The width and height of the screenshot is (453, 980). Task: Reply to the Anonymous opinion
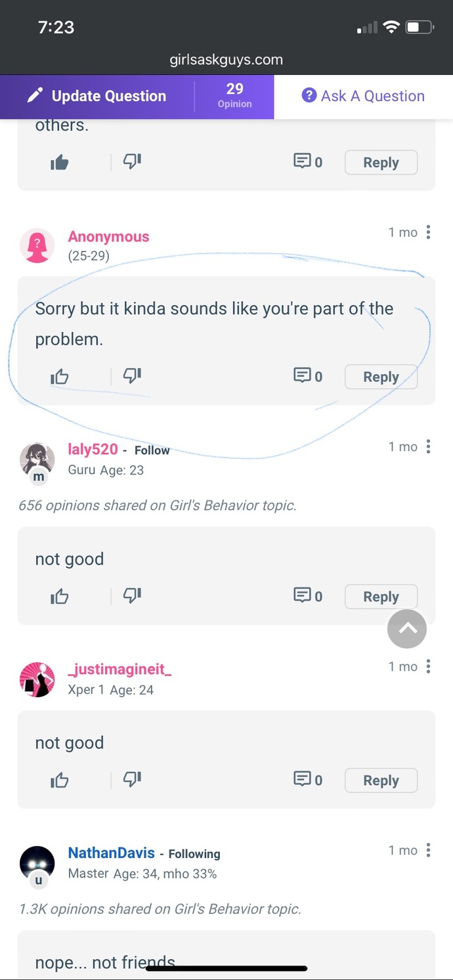tap(381, 377)
